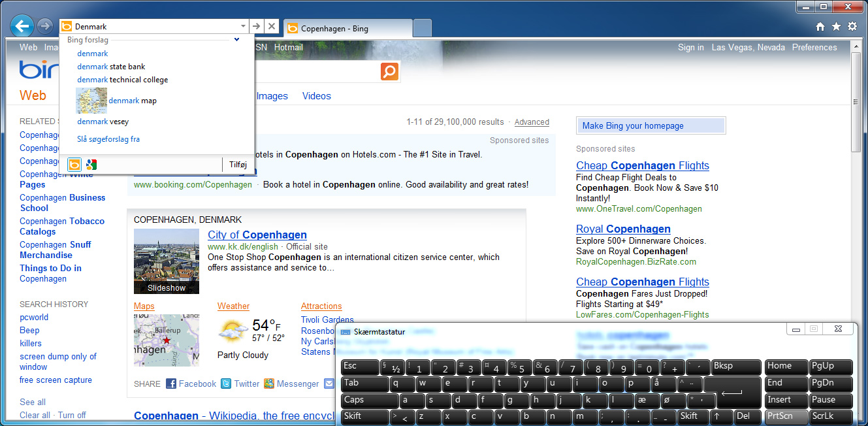
Task: Click the partly cloudy weather icon
Action: coord(233,330)
